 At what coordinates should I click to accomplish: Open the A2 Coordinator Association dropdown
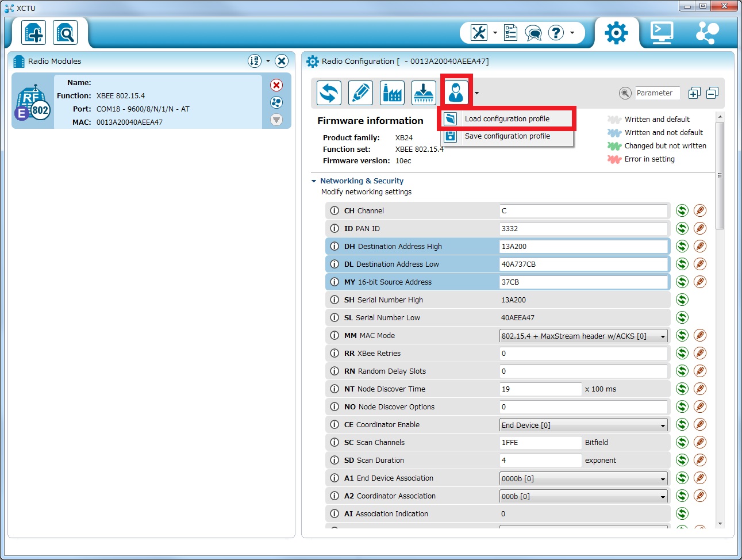pos(584,496)
